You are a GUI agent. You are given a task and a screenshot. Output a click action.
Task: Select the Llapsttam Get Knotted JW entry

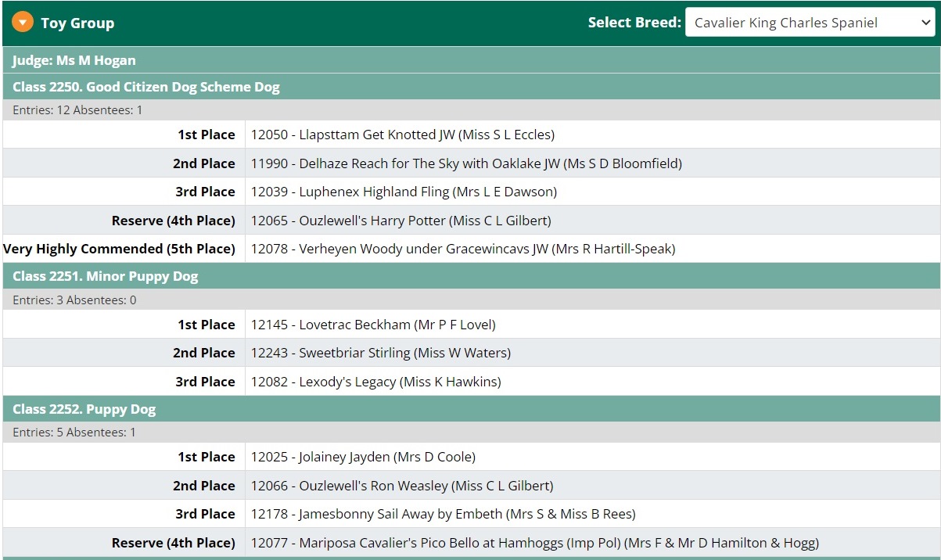402,135
